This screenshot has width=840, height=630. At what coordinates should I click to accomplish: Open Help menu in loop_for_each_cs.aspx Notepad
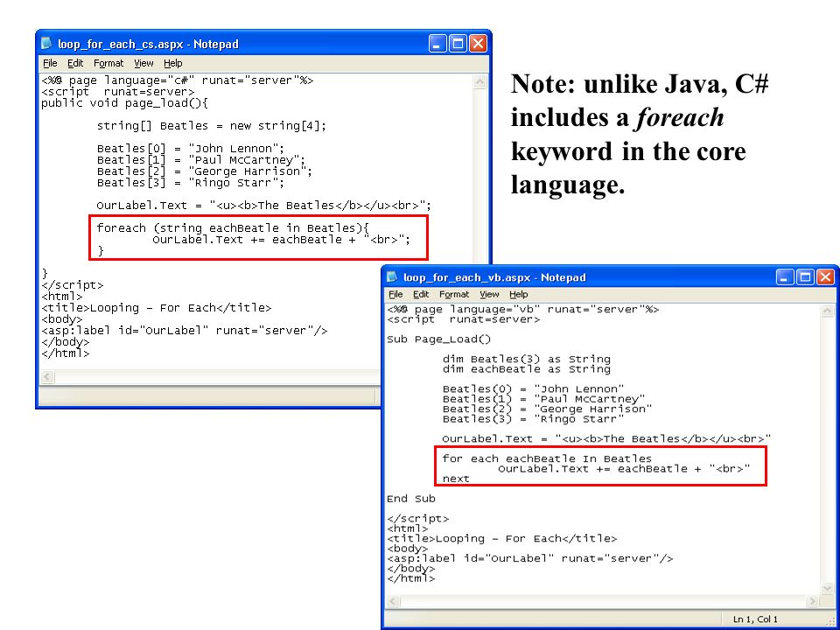(173, 63)
